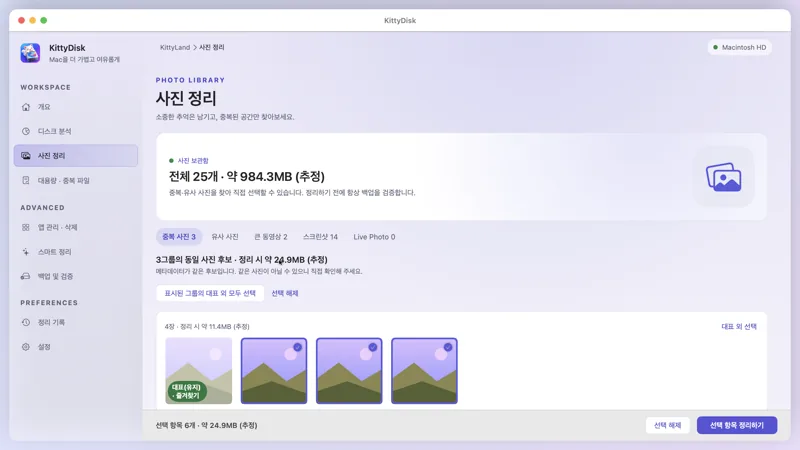
Task: Click the green status dot beside Macintosh HD
Action: pyautogui.click(x=715, y=47)
